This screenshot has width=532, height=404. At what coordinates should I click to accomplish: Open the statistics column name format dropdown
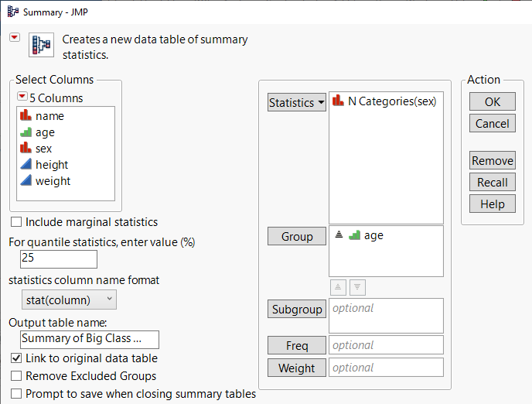tap(70, 300)
